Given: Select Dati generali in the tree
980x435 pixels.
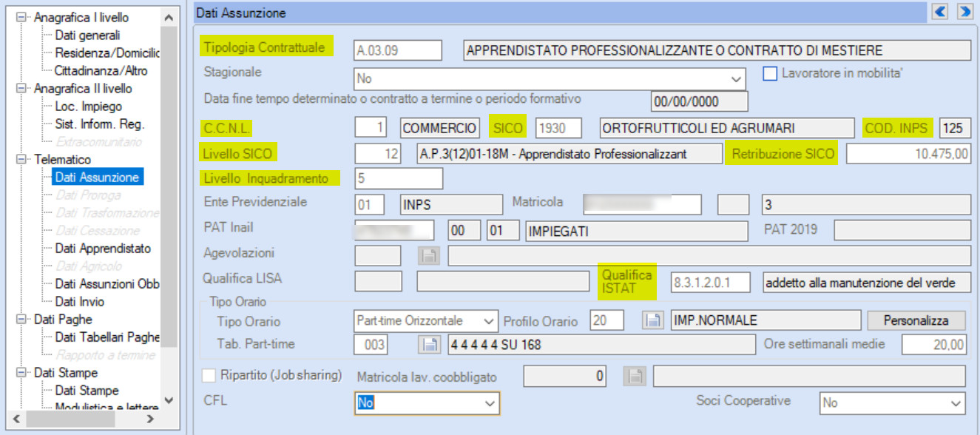Looking at the screenshot, I should point(87,35).
